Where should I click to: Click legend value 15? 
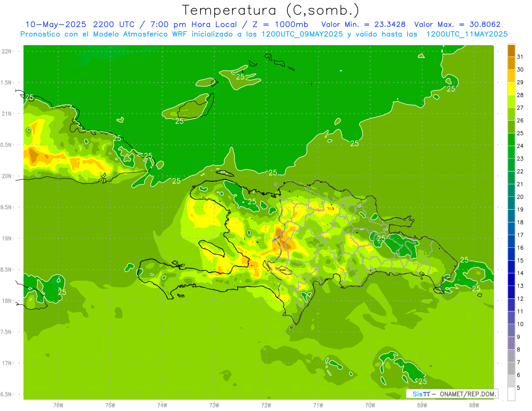click(520, 261)
